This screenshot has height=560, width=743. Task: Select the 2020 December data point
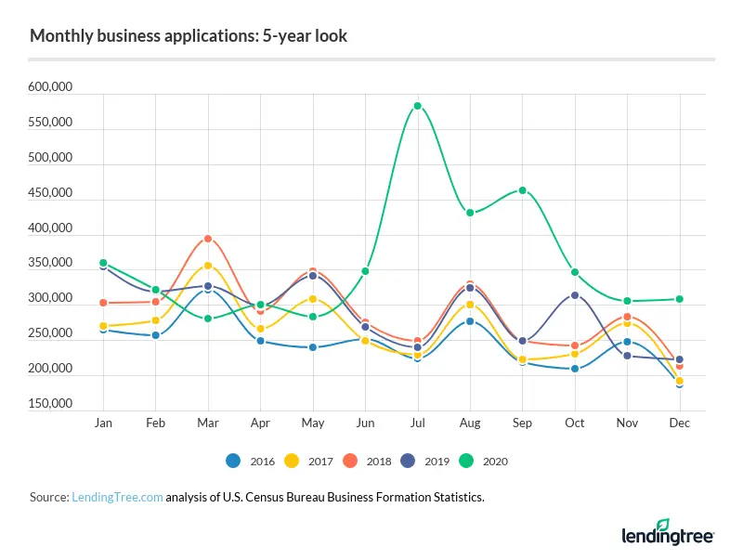pyautogui.click(x=680, y=299)
